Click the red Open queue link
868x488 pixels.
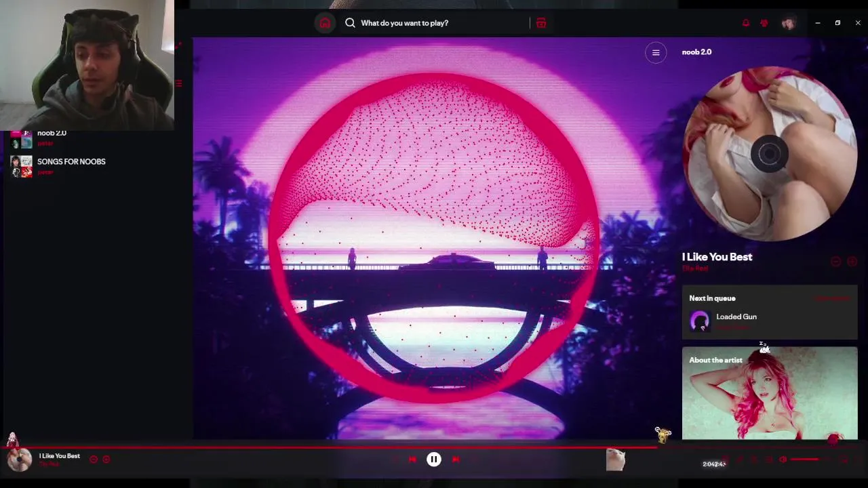(x=832, y=298)
